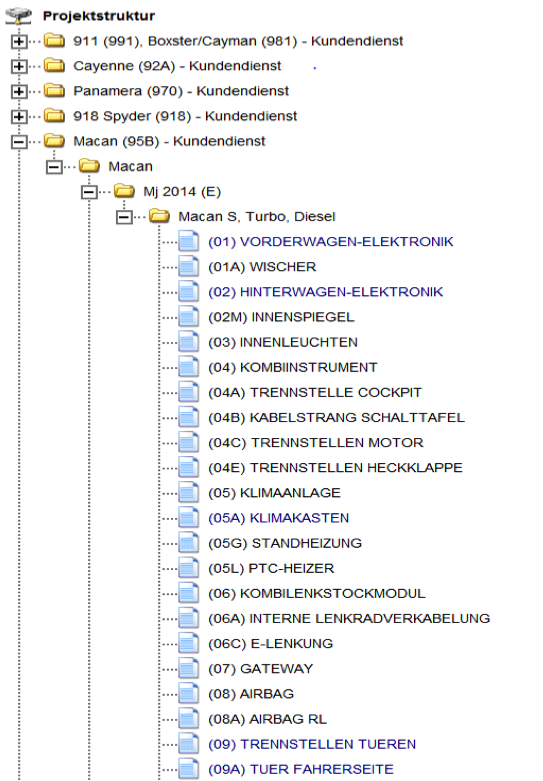Screen dimensions: 543x781
Task: Click the document icon for (07) GATEWAY
Action: 189,668
